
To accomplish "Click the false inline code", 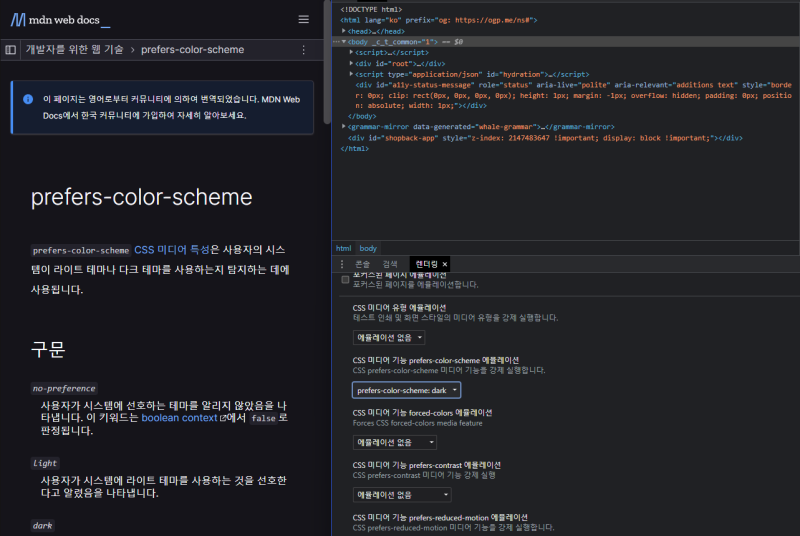I will click(263, 418).
